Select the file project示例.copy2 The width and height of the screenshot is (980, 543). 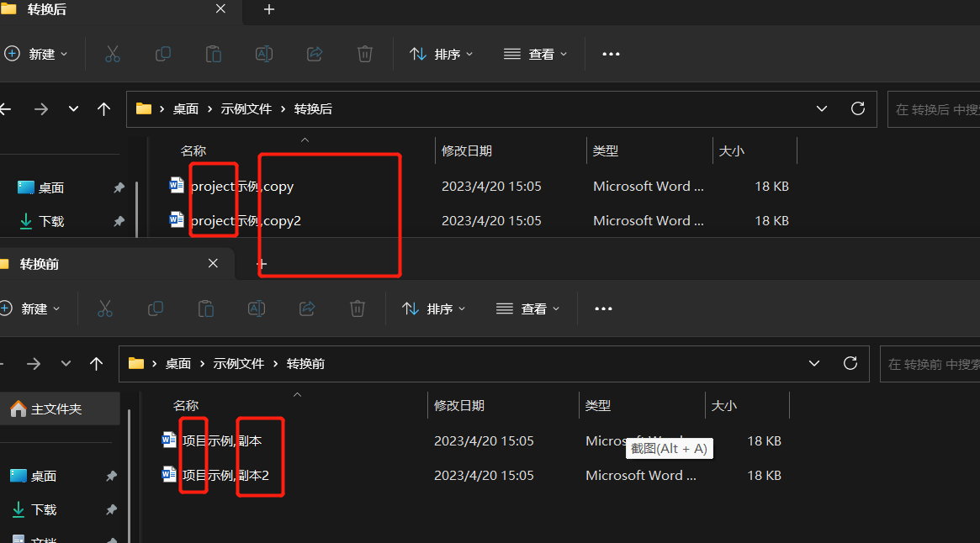(244, 220)
